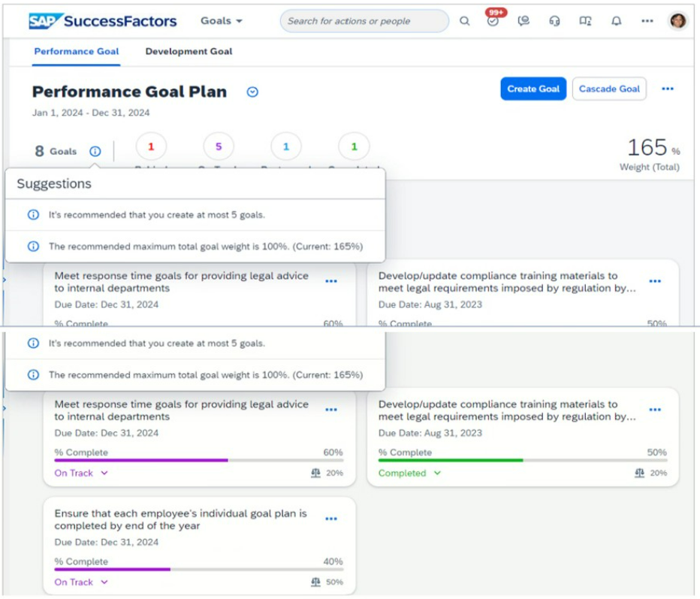The height and width of the screenshot is (599, 700).
Task: Expand the Goals module dropdown
Action: click(222, 21)
